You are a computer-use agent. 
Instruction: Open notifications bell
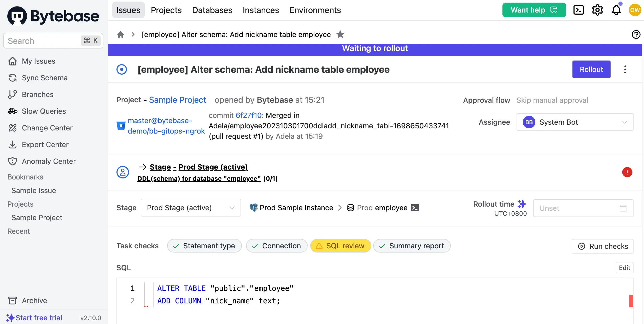[616, 10]
